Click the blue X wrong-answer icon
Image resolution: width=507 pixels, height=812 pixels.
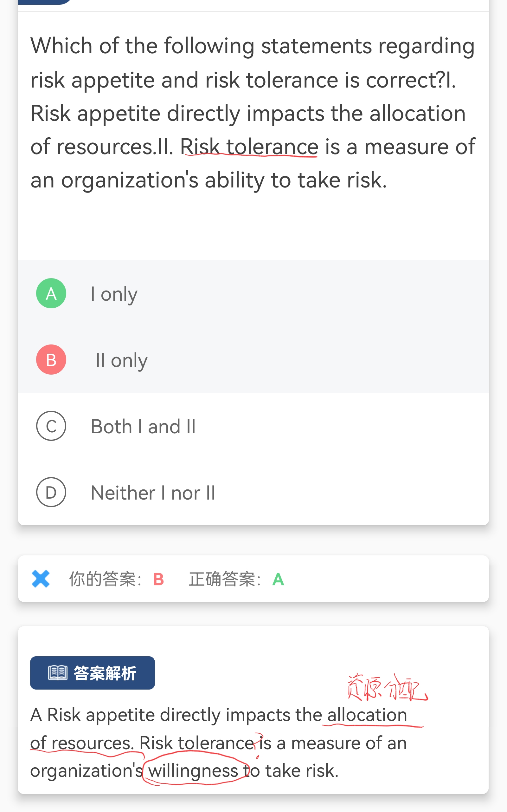click(41, 579)
